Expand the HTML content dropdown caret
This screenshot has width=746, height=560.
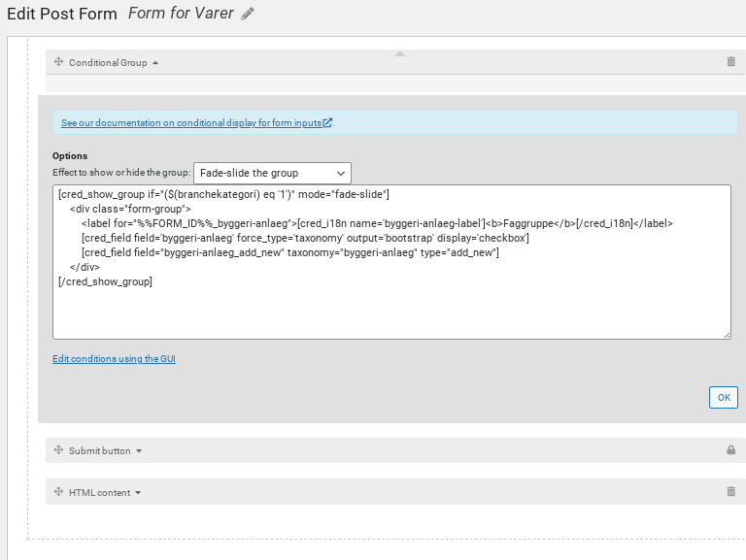(138, 492)
